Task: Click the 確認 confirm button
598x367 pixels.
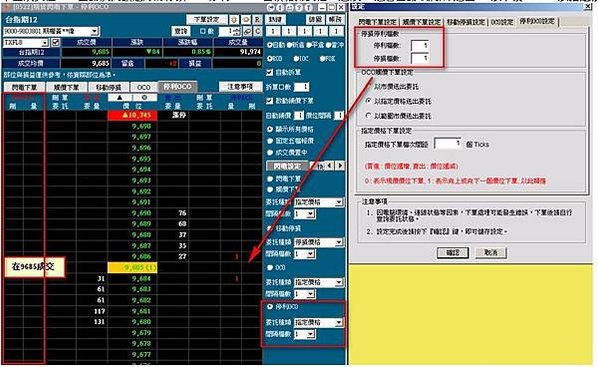Action: [x=453, y=253]
